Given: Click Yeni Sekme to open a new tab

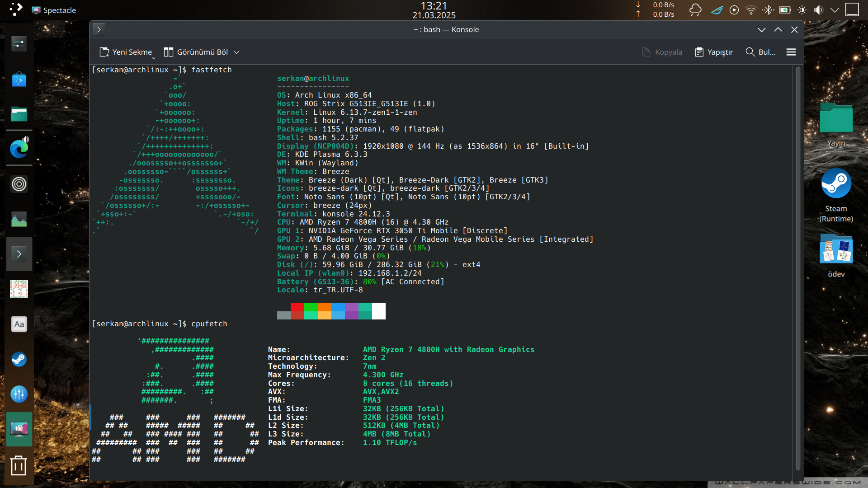Looking at the screenshot, I should (126, 52).
